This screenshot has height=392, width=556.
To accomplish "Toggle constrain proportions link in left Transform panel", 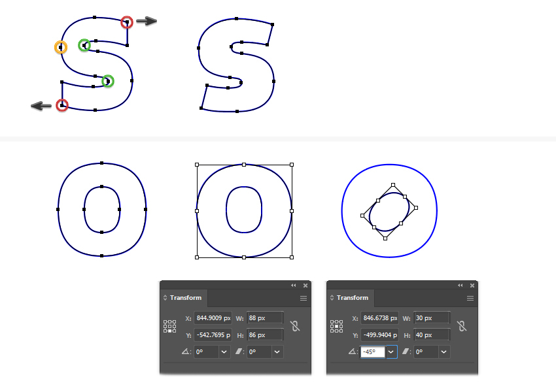I will pyautogui.click(x=295, y=326).
